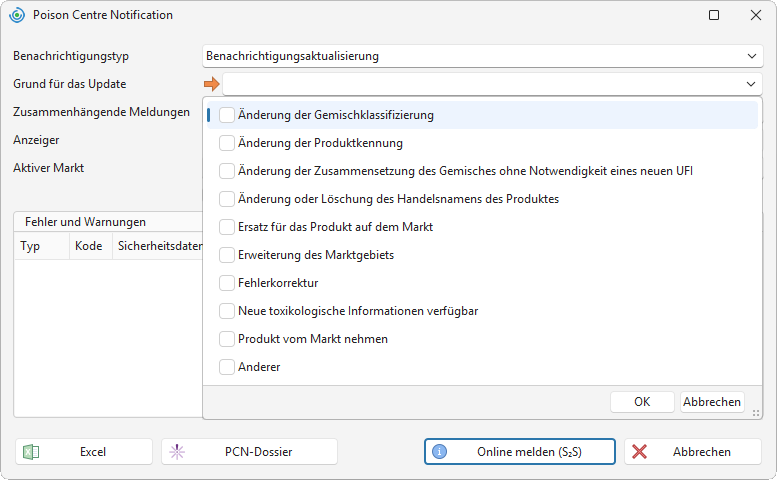Click the Benachrichtigungsaktualisierung combo box
This screenshot has width=777, height=480.
483,56
